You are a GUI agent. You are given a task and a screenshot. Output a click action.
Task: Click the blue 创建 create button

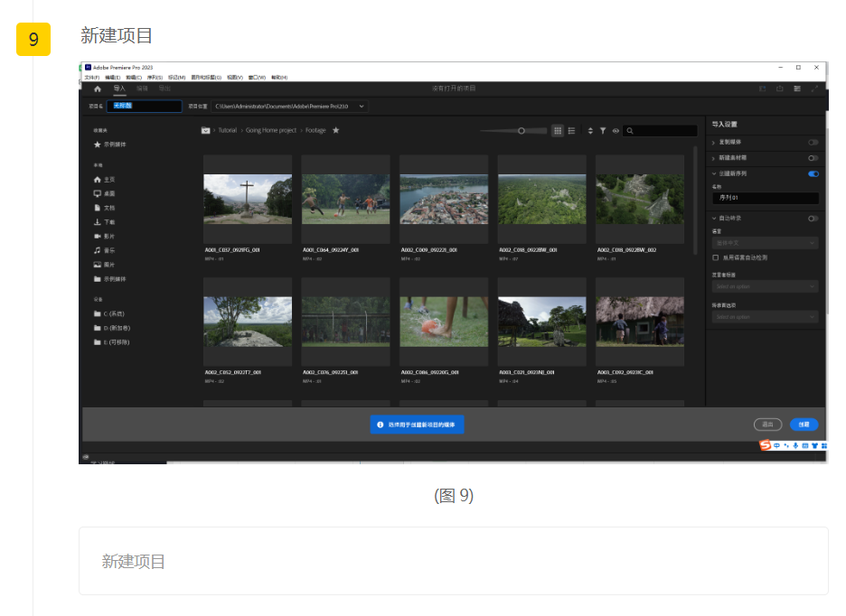[804, 425]
